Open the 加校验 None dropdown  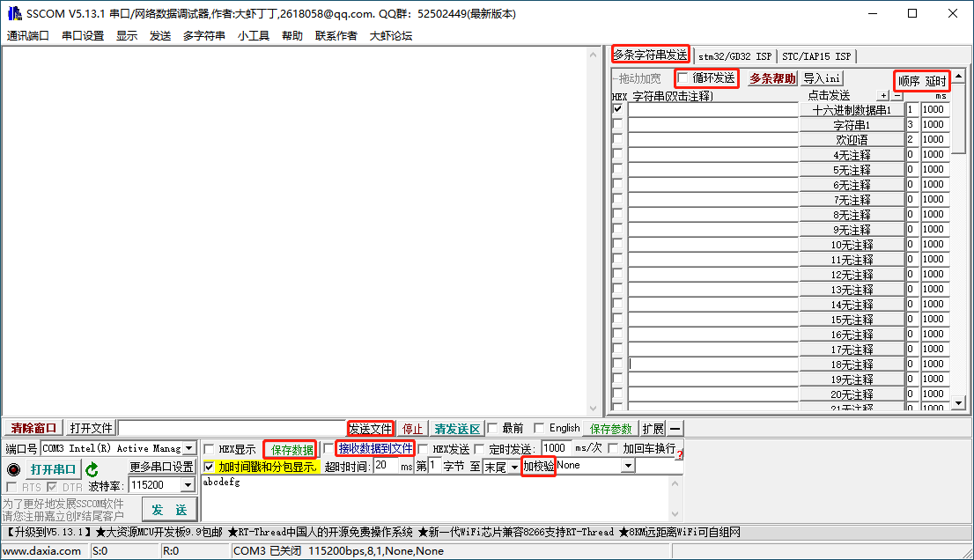pyautogui.click(x=628, y=466)
